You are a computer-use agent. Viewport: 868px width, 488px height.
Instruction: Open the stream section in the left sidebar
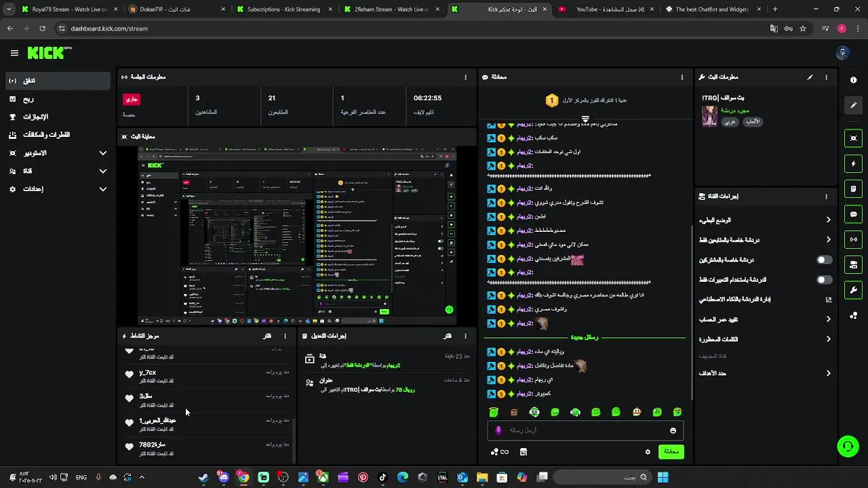pyautogui.click(x=58, y=81)
